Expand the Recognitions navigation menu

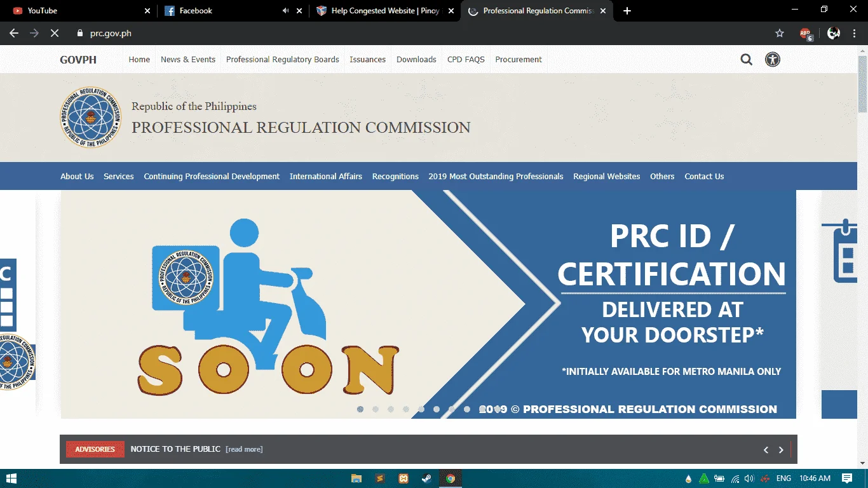[395, 177]
